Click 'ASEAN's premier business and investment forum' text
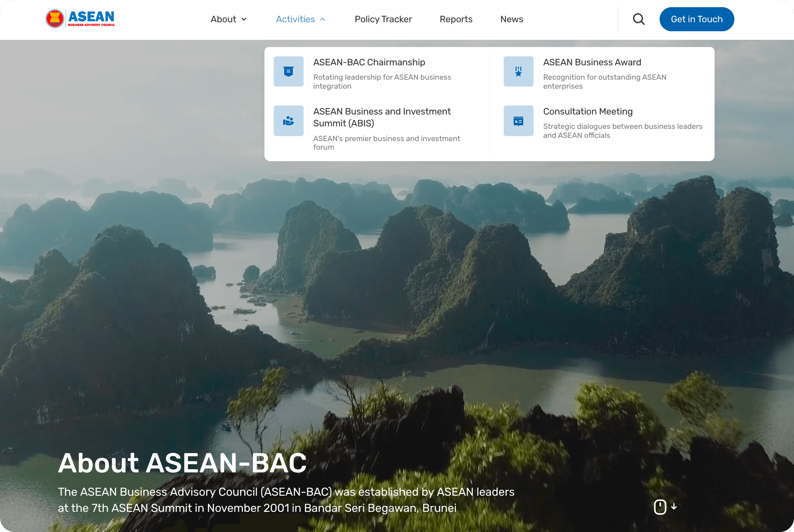The height and width of the screenshot is (532, 794). 387,143
